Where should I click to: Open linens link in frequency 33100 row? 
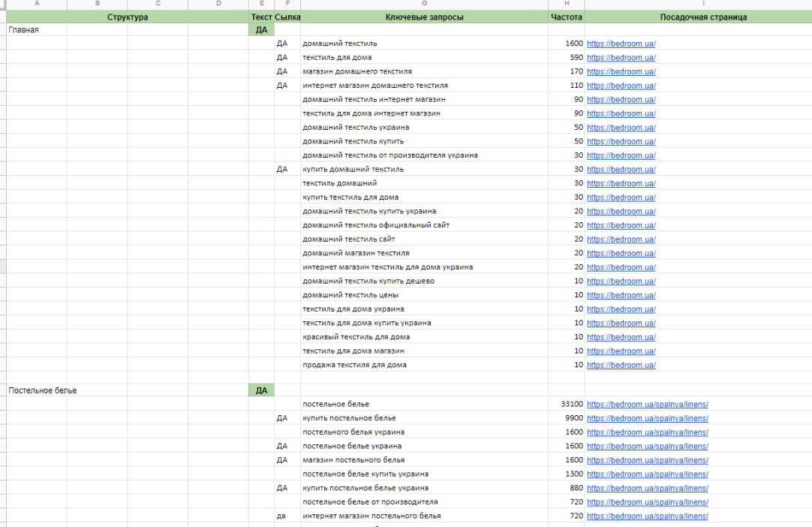[648, 404]
